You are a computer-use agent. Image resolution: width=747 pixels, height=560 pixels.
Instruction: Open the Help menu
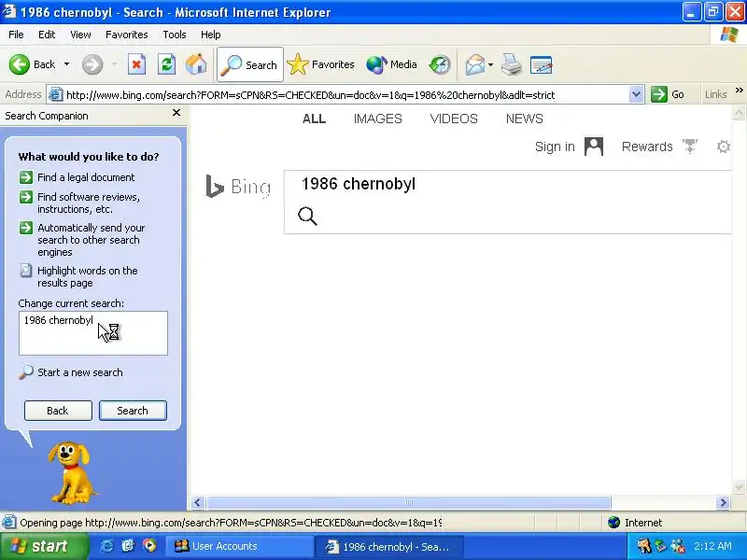211,35
